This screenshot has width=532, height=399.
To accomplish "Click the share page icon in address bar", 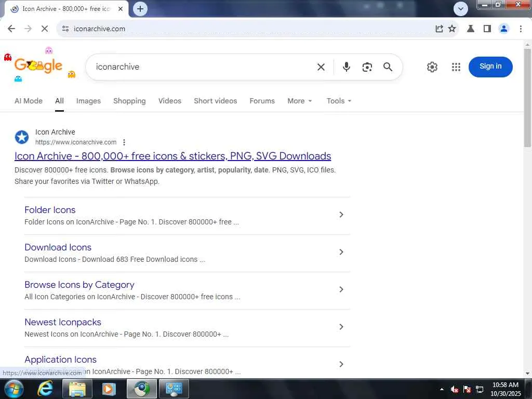I will point(439,29).
